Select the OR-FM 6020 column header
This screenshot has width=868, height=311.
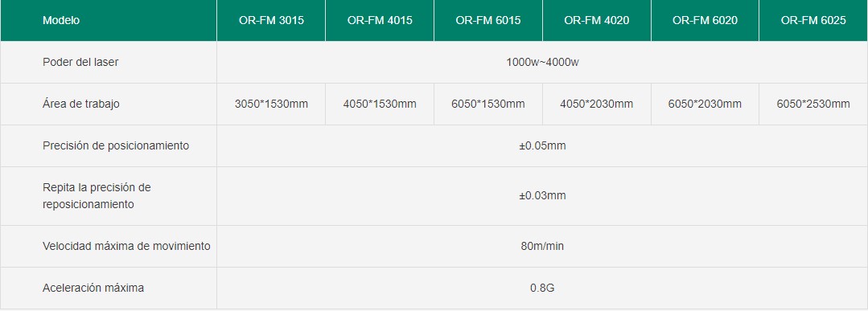pos(705,20)
